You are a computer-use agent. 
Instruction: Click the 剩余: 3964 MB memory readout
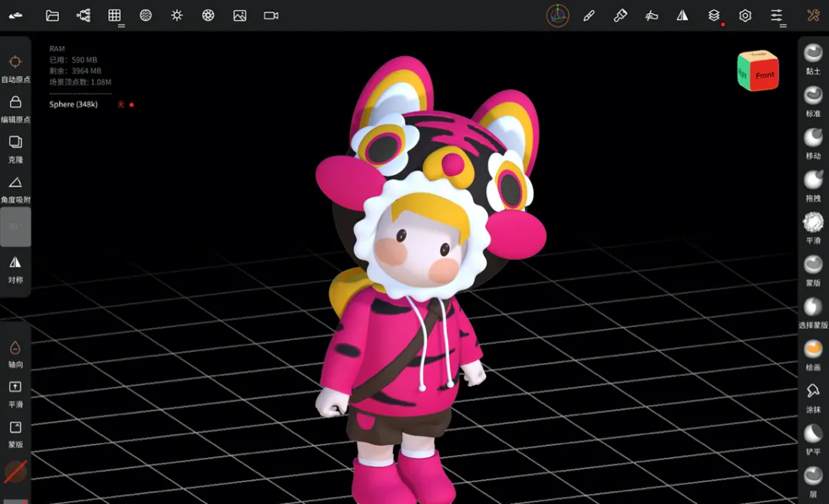tap(75, 71)
